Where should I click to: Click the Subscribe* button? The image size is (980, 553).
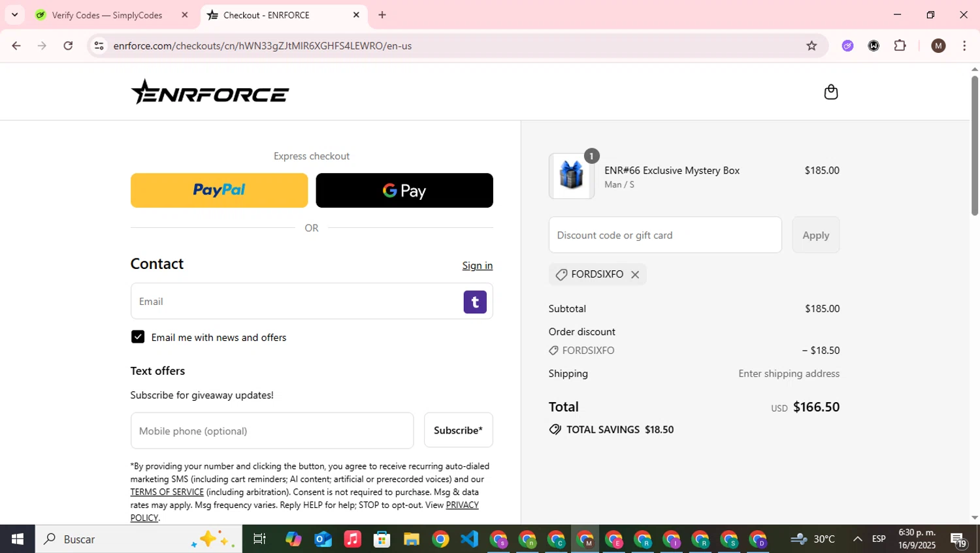pyautogui.click(x=459, y=430)
